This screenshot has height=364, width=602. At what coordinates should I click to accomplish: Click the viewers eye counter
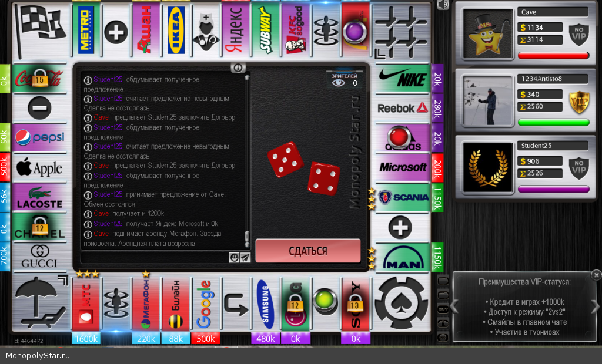tap(345, 80)
